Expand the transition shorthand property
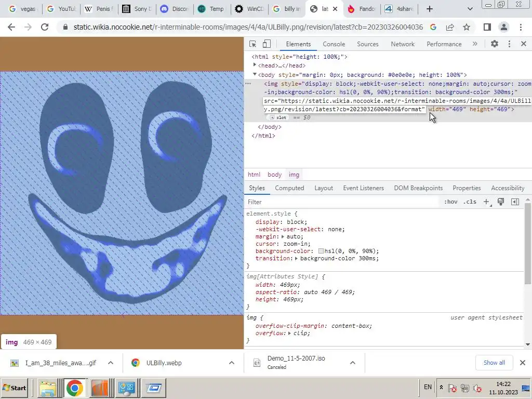This screenshot has height=399, width=532. 296,259
